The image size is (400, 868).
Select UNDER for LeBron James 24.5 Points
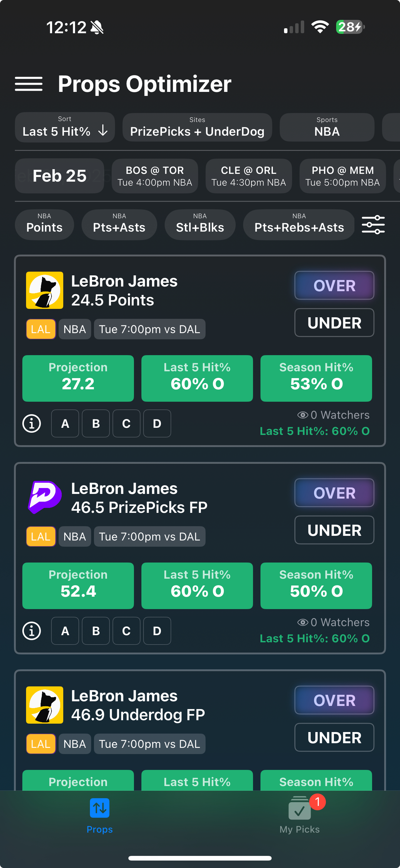(x=334, y=323)
